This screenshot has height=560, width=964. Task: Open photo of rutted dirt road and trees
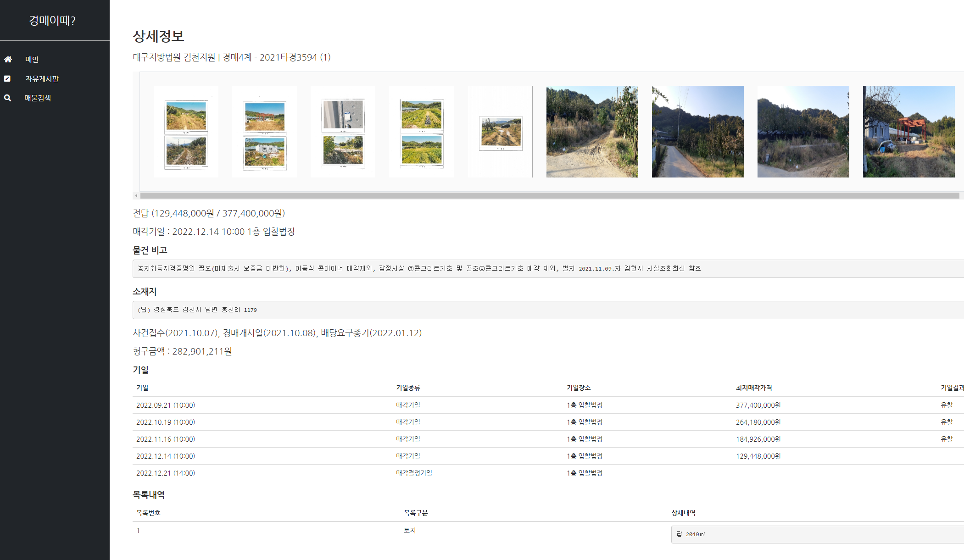pyautogui.click(x=592, y=132)
